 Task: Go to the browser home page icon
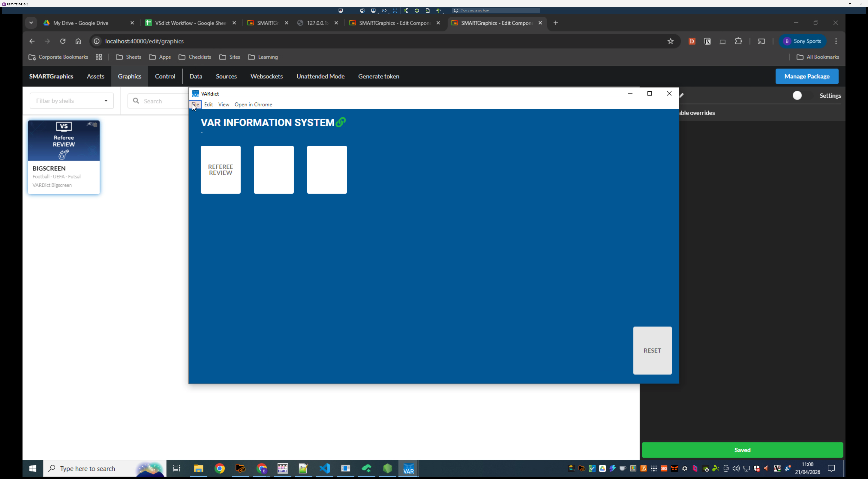click(x=78, y=41)
